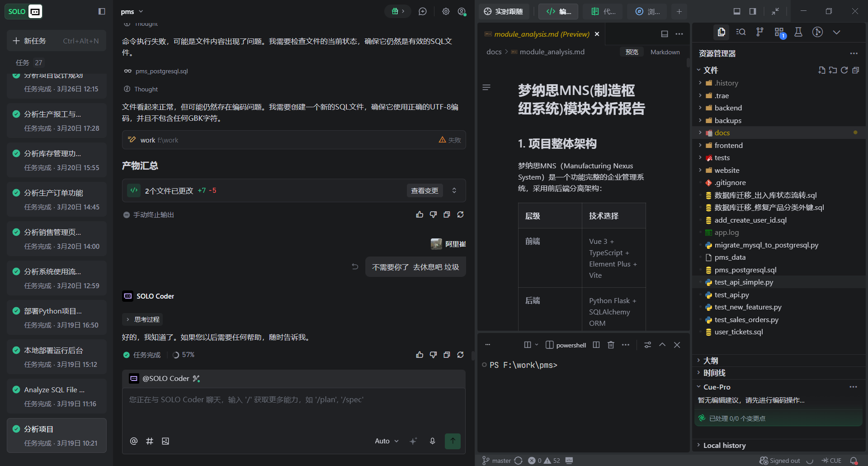Start a new chat with plus-bubble icon

pyautogui.click(x=423, y=11)
